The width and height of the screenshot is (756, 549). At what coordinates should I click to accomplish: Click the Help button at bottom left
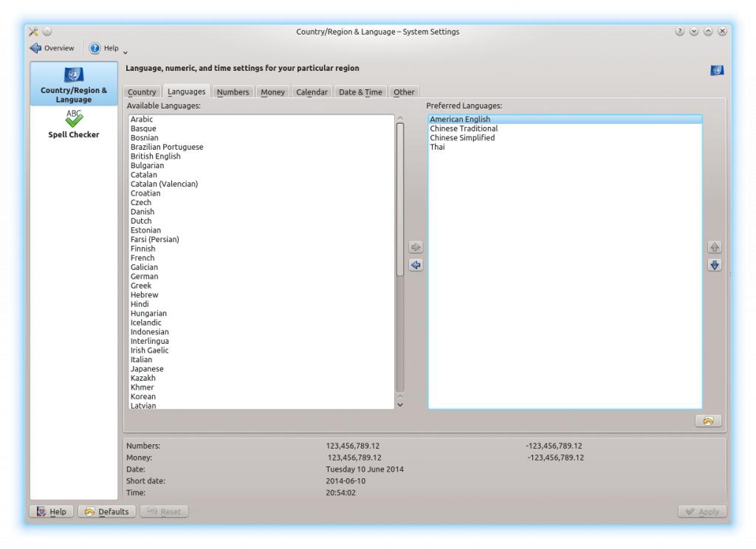(x=52, y=511)
